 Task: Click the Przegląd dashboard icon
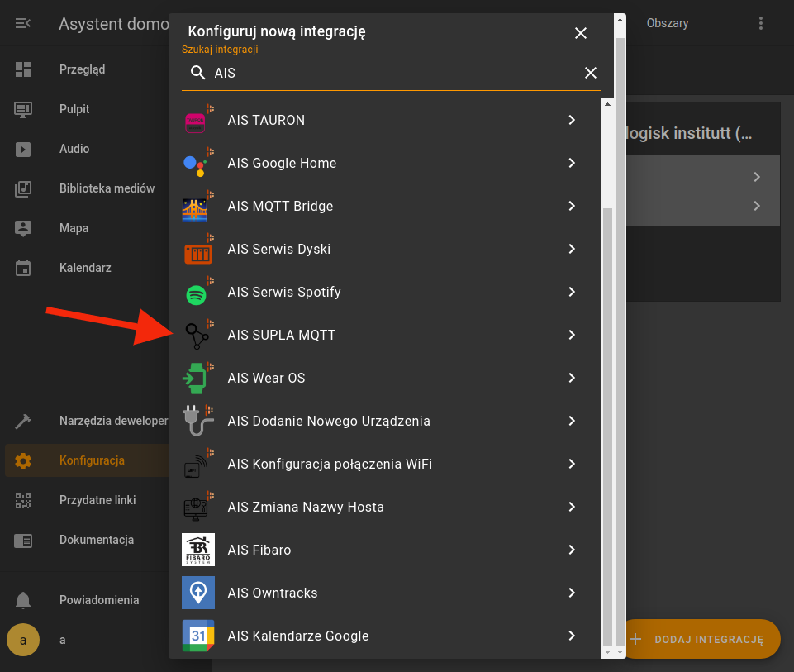(23, 69)
